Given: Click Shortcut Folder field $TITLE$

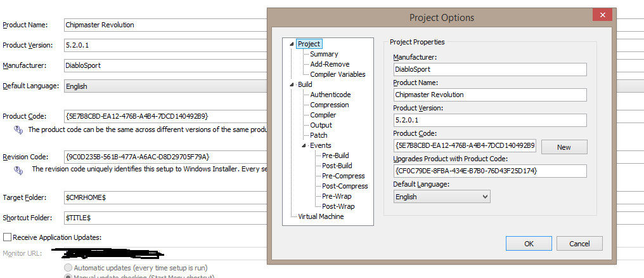Looking at the screenshot, I should [165, 218].
